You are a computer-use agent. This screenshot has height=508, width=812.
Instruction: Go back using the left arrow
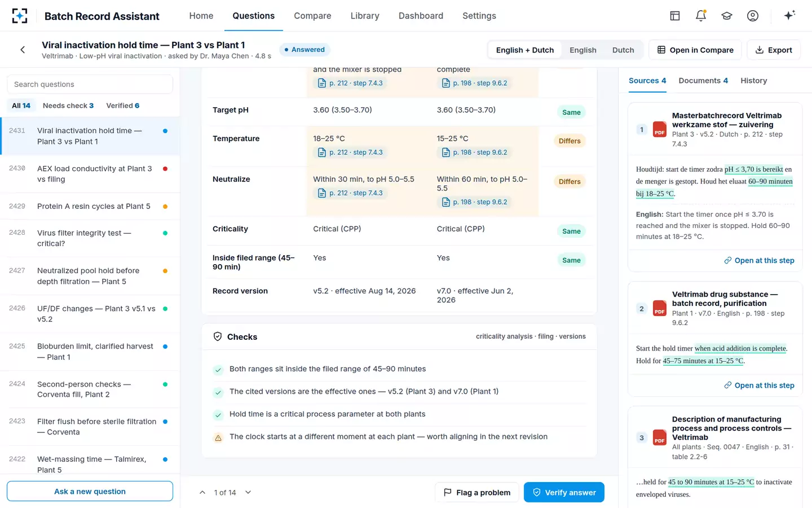click(23, 50)
